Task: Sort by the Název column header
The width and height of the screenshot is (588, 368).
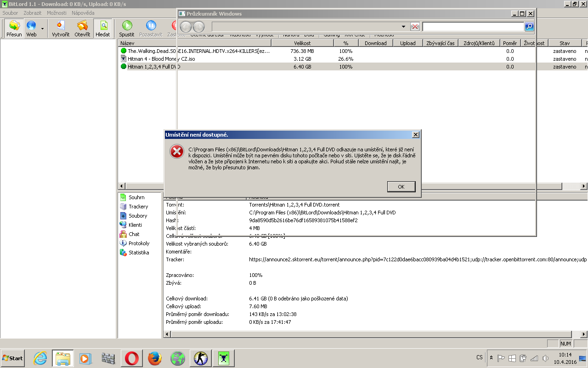Action: tap(195, 43)
